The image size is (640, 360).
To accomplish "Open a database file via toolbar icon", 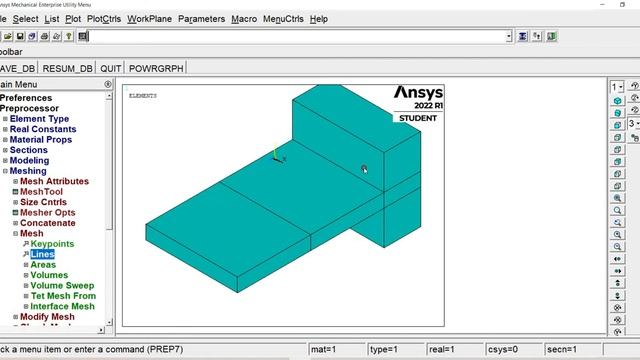I will [8, 36].
